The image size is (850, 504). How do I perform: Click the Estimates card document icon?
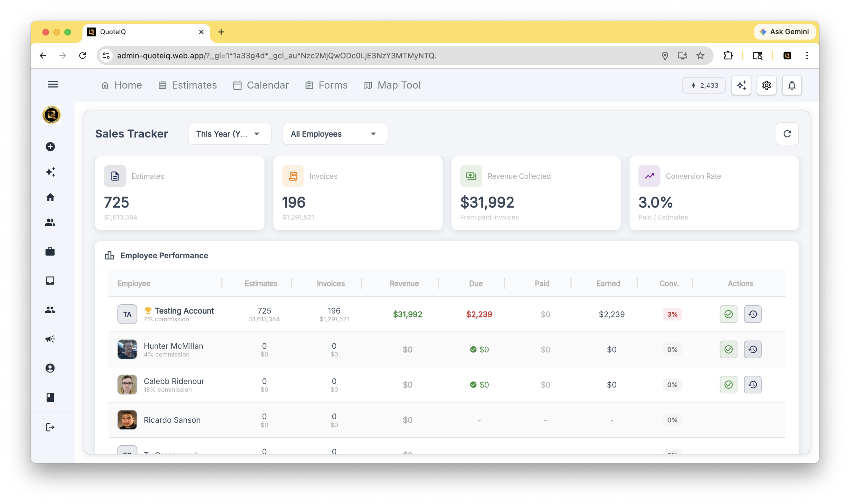click(115, 176)
